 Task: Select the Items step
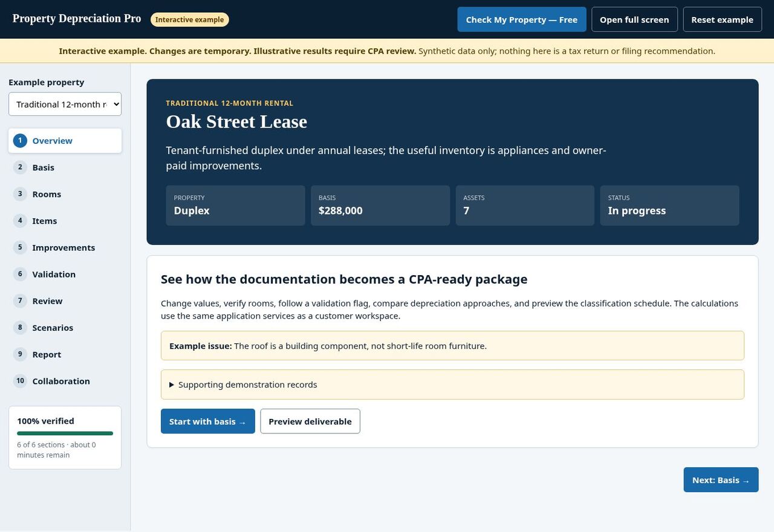[65, 221]
